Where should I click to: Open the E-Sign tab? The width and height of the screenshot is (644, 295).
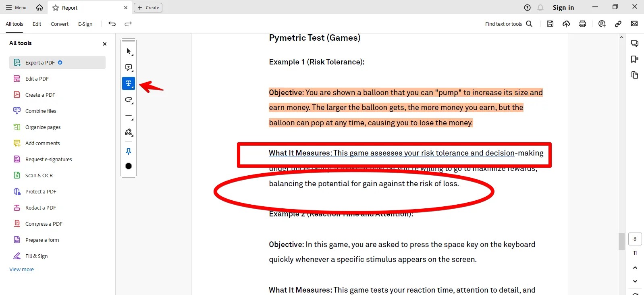[85, 24]
